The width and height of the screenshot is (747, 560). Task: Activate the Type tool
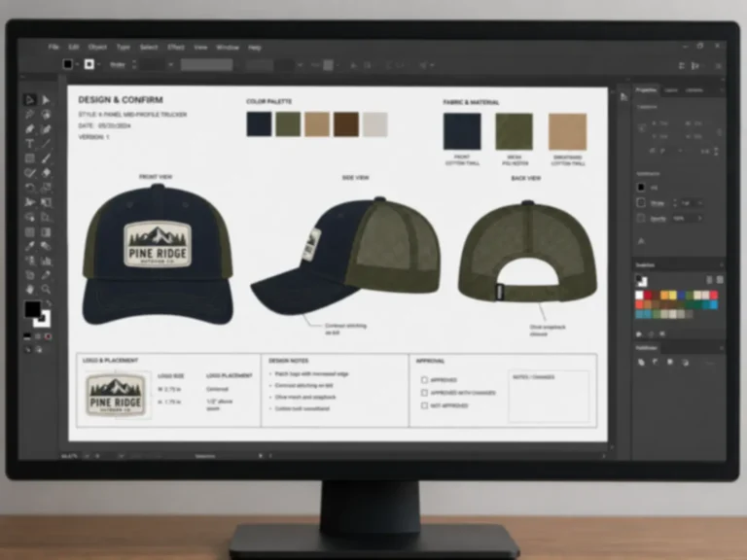click(x=29, y=144)
